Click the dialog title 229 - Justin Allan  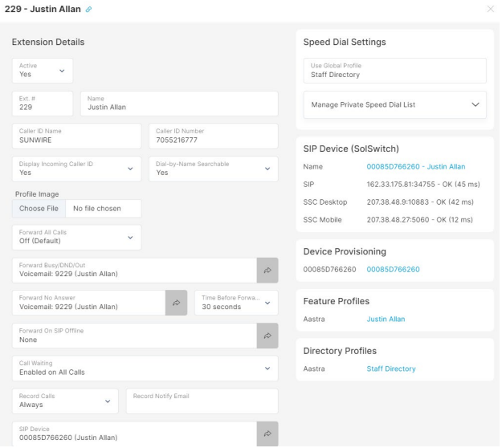pos(43,9)
